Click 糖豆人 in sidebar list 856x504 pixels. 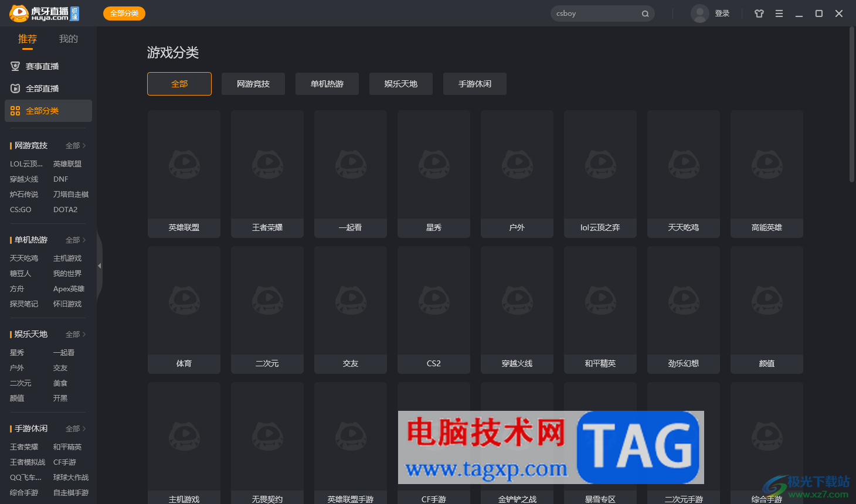[21, 274]
